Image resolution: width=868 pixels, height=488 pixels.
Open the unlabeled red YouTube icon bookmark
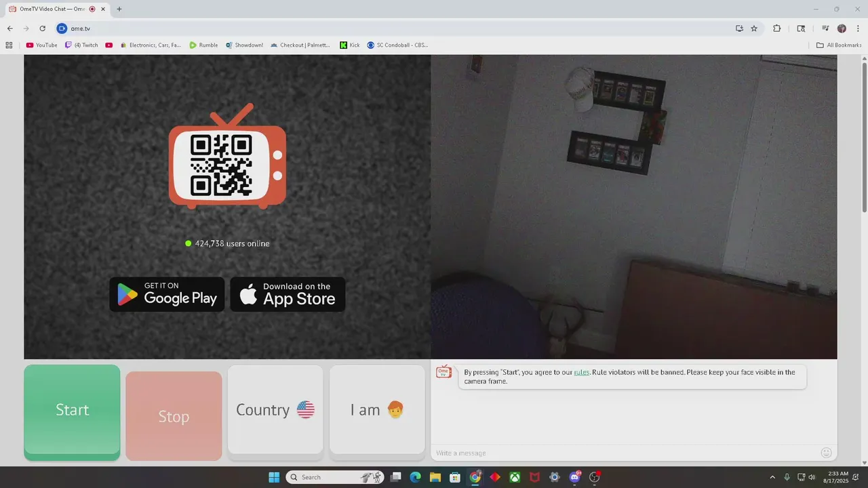(108, 45)
